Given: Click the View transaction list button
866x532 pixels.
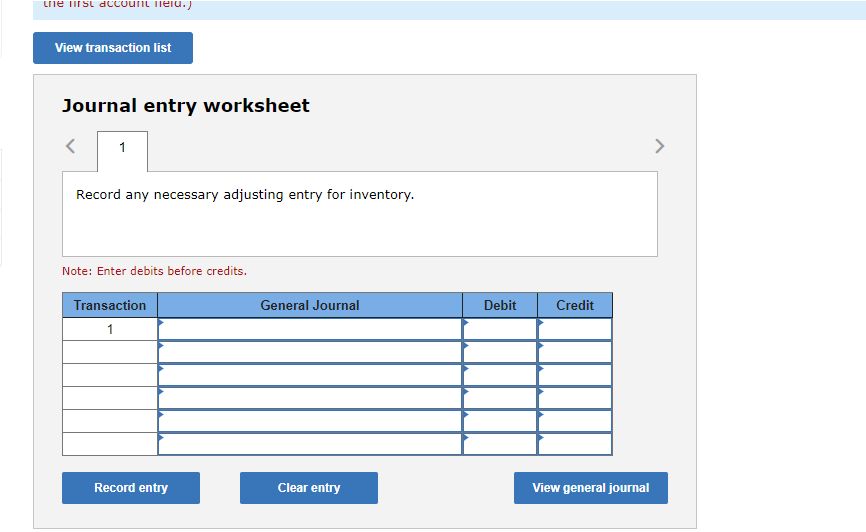Looking at the screenshot, I should tap(113, 48).
